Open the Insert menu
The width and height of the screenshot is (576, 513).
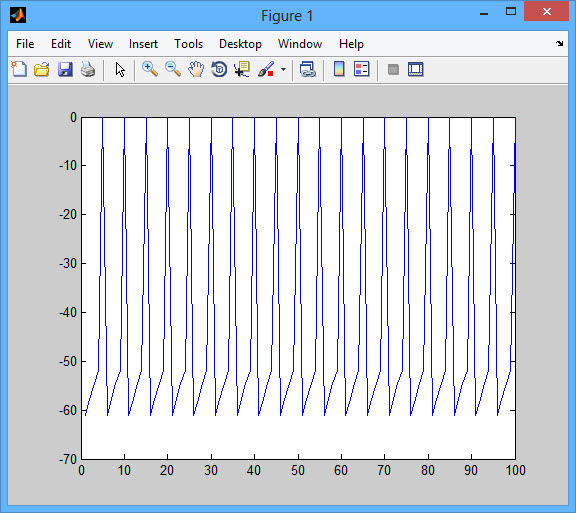tap(143, 44)
